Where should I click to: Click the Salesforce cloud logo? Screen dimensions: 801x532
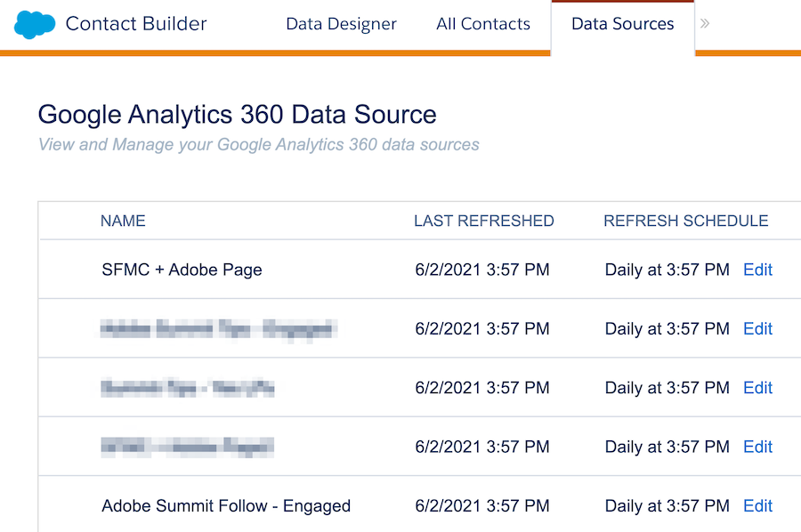click(x=34, y=24)
